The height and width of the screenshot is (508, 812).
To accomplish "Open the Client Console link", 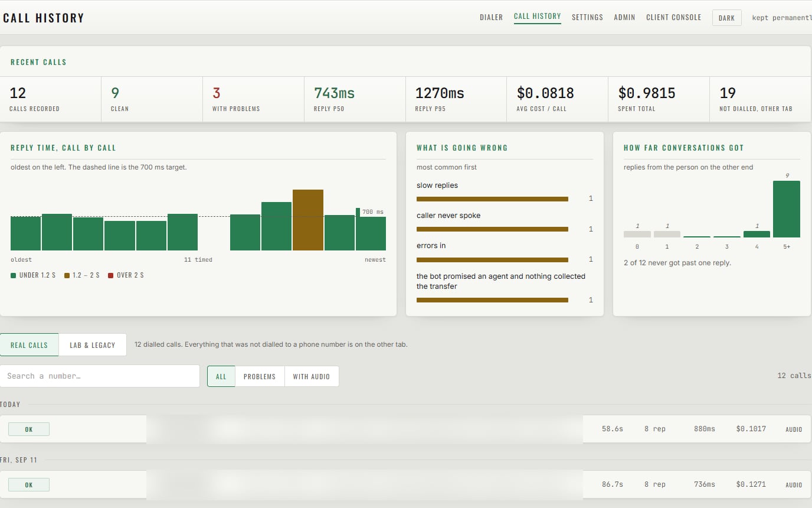I will (673, 17).
